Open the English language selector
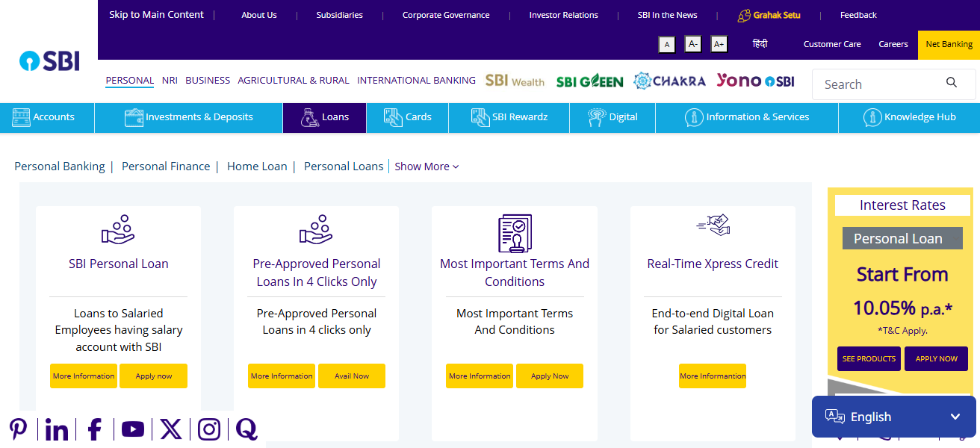 tap(893, 416)
